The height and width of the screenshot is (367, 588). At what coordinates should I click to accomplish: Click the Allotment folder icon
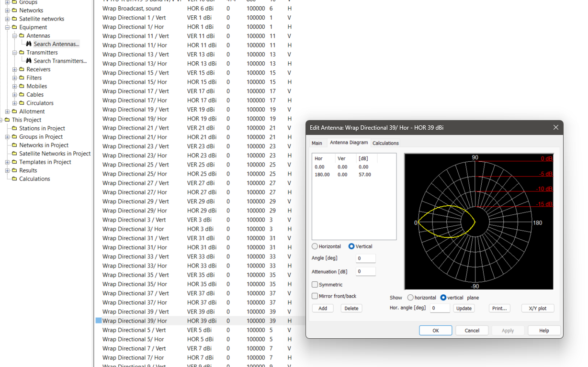(x=14, y=111)
